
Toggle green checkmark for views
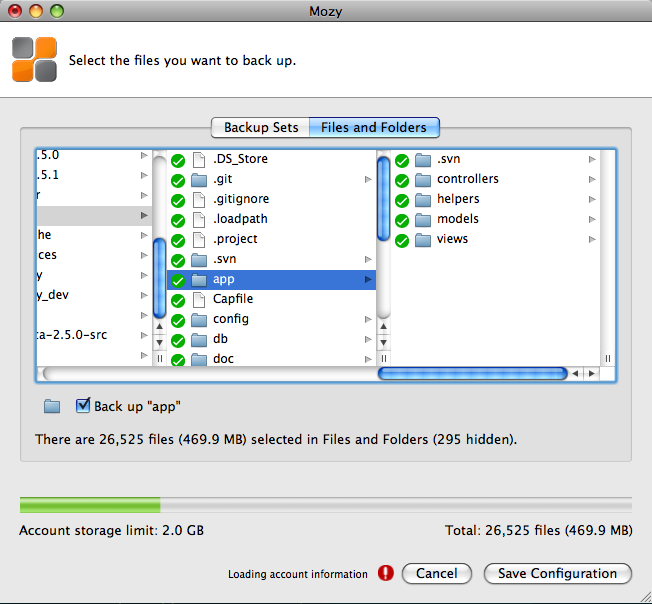pyautogui.click(x=402, y=240)
